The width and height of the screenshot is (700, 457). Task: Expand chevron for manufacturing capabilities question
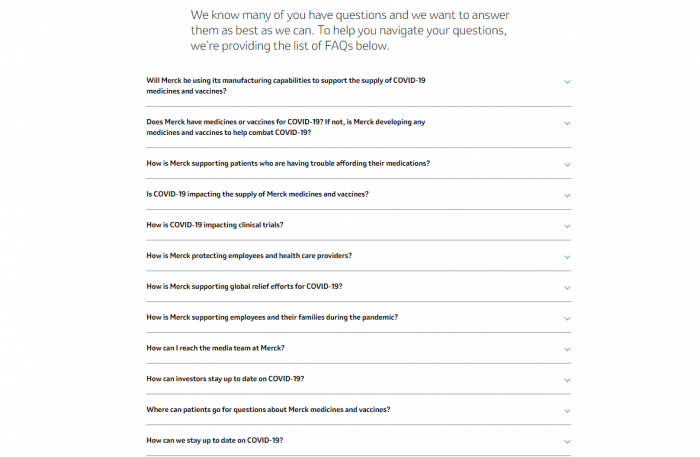point(567,82)
